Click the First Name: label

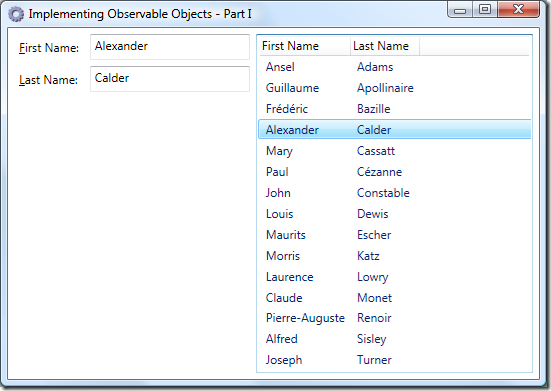point(49,48)
